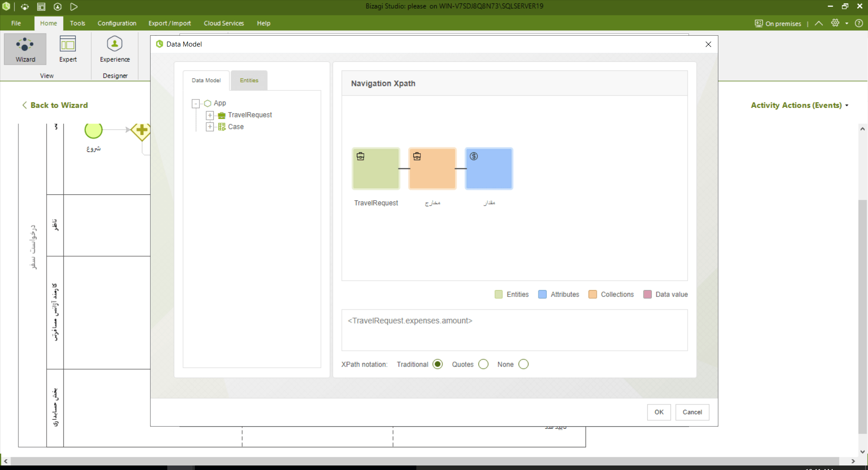The image size is (868, 470).
Task: Collapse the ribbon with the caret icon
Action: click(819, 23)
